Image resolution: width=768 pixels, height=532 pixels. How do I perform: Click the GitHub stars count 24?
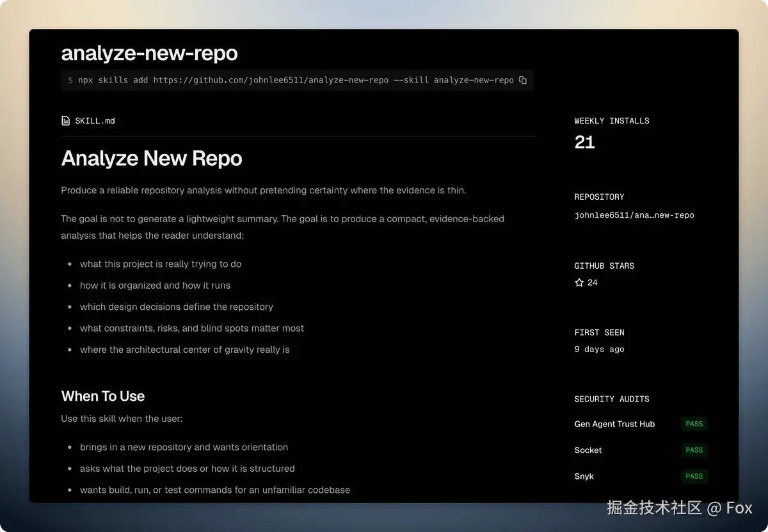click(x=593, y=282)
